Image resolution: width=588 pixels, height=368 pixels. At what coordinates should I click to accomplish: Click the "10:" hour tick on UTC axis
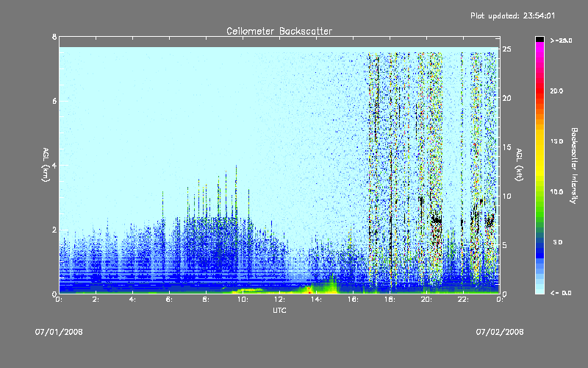243,300
